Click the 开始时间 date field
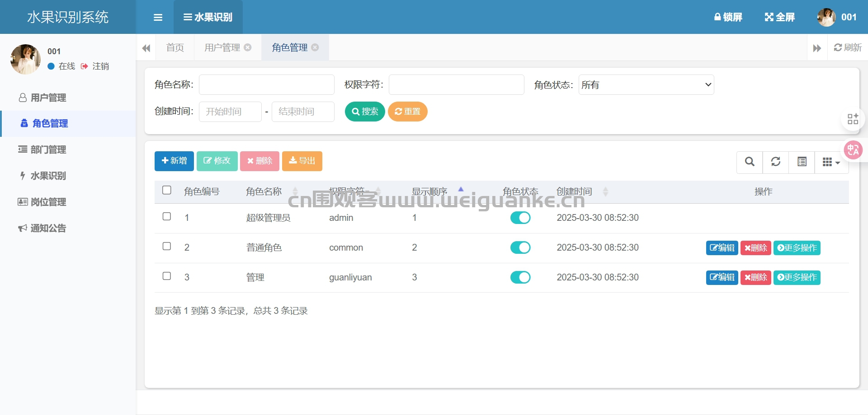The image size is (868, 415). pos(230,112)
